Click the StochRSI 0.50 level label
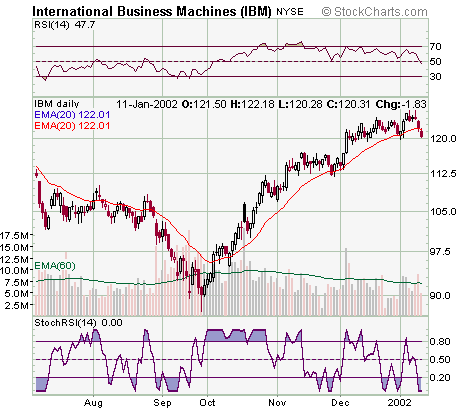Viewport: 460px width, 414px height. click(x=440, y=360)
